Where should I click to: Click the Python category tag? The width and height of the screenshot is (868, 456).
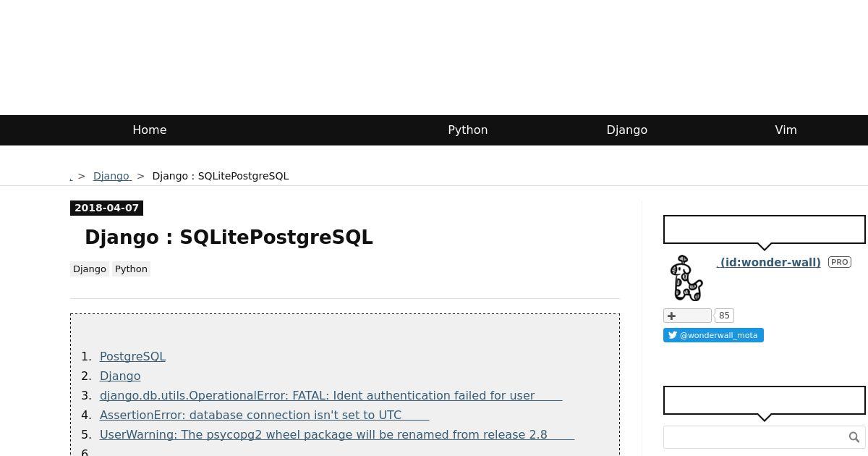131,269
